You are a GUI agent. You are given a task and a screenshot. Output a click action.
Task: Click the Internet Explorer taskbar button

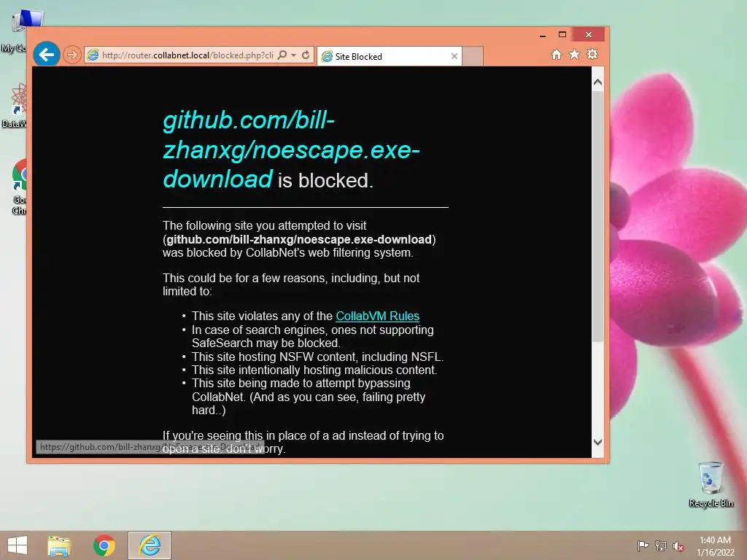point(149,545)
